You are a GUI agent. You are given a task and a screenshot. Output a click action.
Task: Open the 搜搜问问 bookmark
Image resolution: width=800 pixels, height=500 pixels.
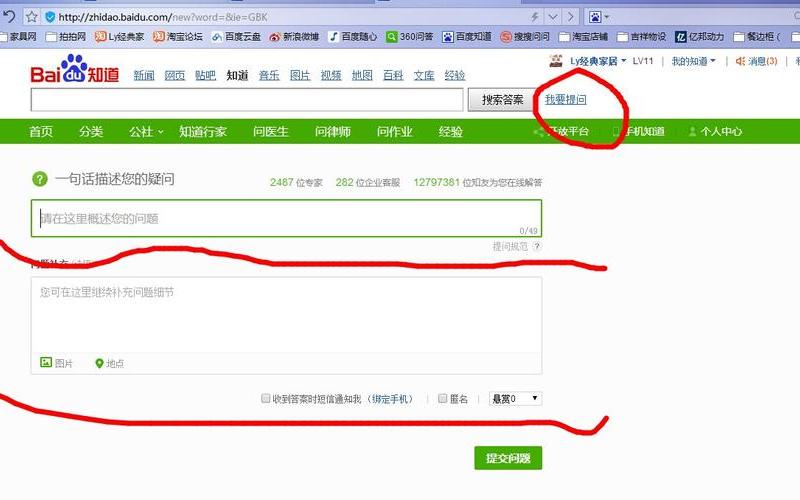point(525,36)
